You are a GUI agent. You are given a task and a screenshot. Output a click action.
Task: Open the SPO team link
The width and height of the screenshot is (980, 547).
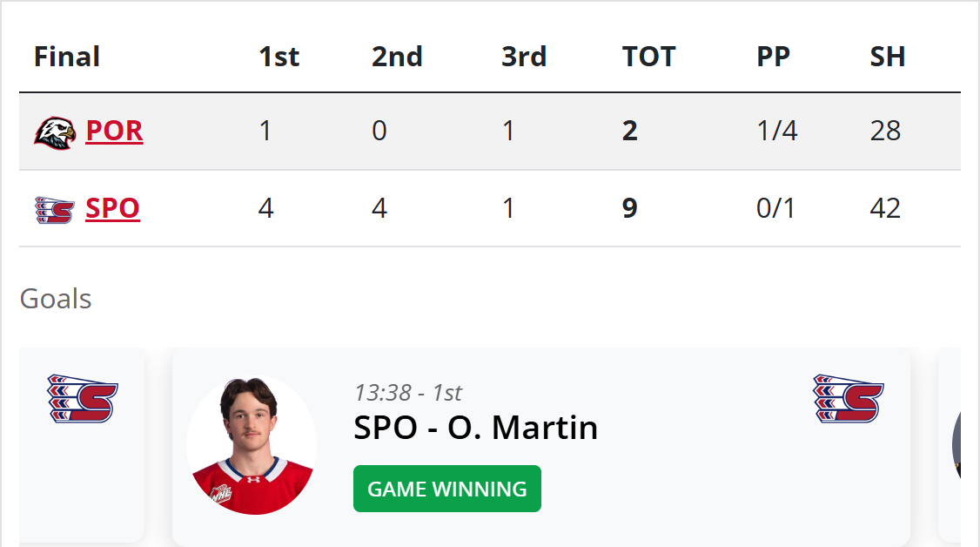[112, 209]
